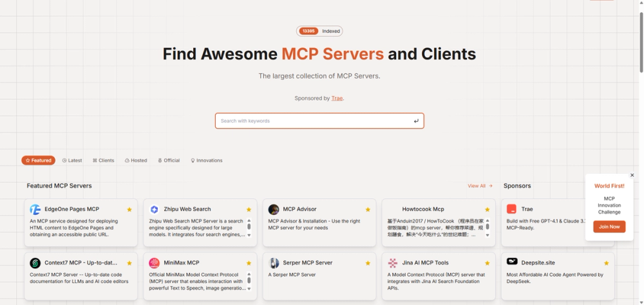Image resolution: width=644 pixels, height=305 pixels.
Task: Click the Join Now button
Action: click(x=609, y=226)
